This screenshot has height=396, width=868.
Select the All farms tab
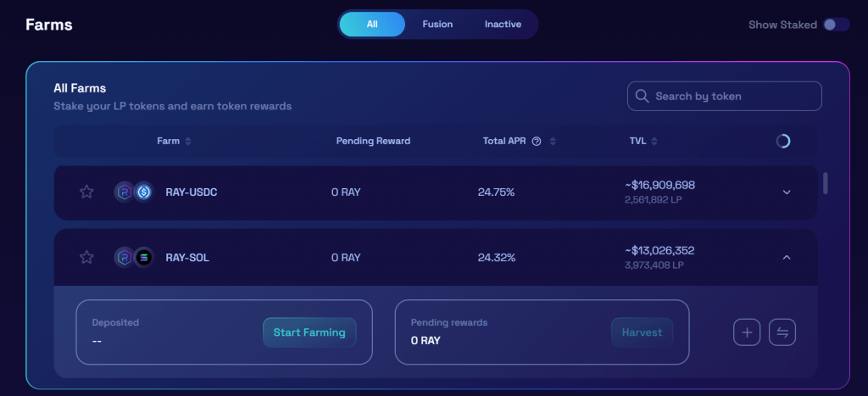click(x=372, y=25)
